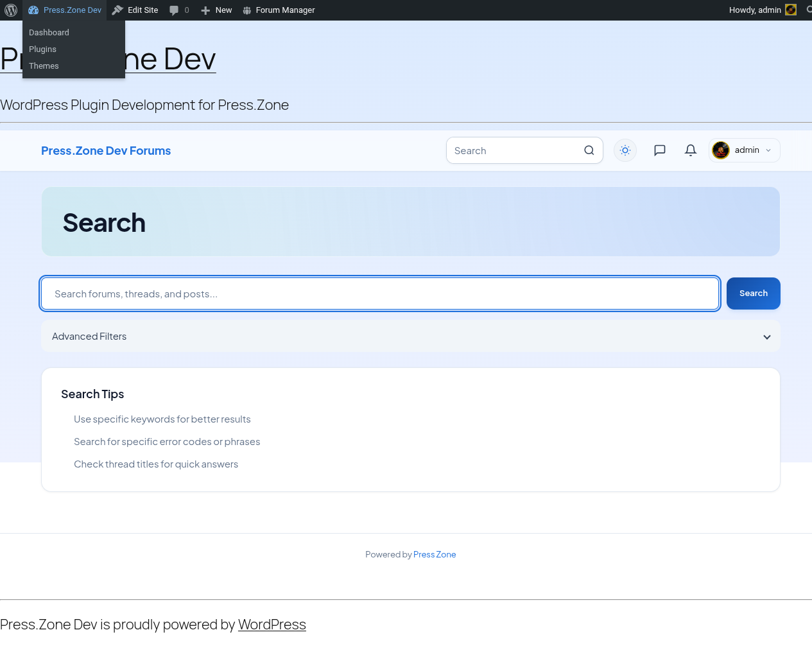Click 'Search for specific error codes or phrases'
The width and height of the screenshot is (812, 648).
pyautogui.click(x=167, y=442)
